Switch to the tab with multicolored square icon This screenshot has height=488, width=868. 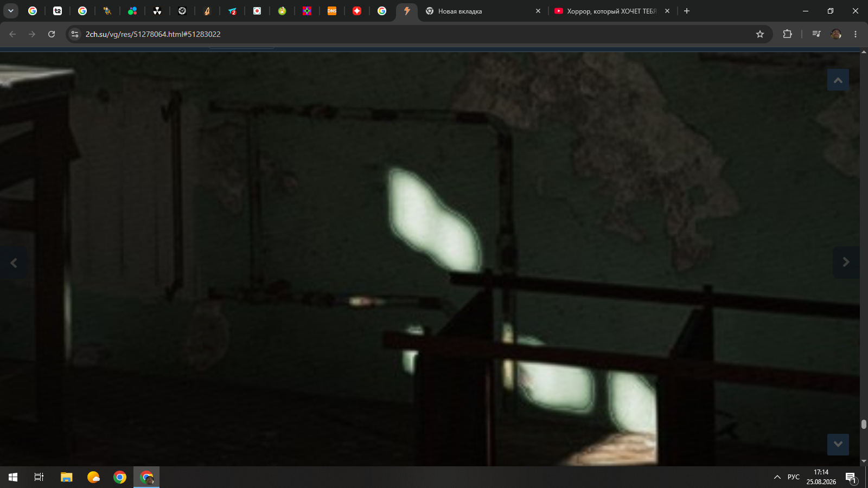pyautogui.click(x=307, y=11)
